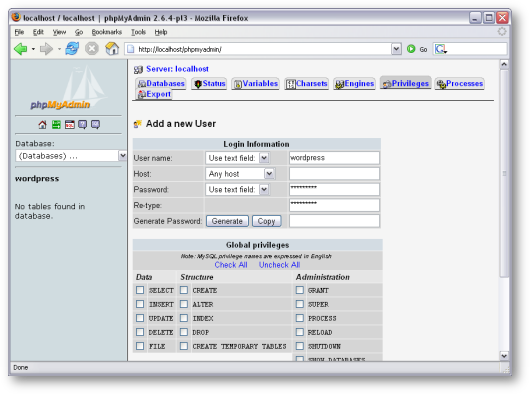Screen dimensions: 530x394
Task: Open the Forward button history dropdown arrow
Action: click(59, 49)
